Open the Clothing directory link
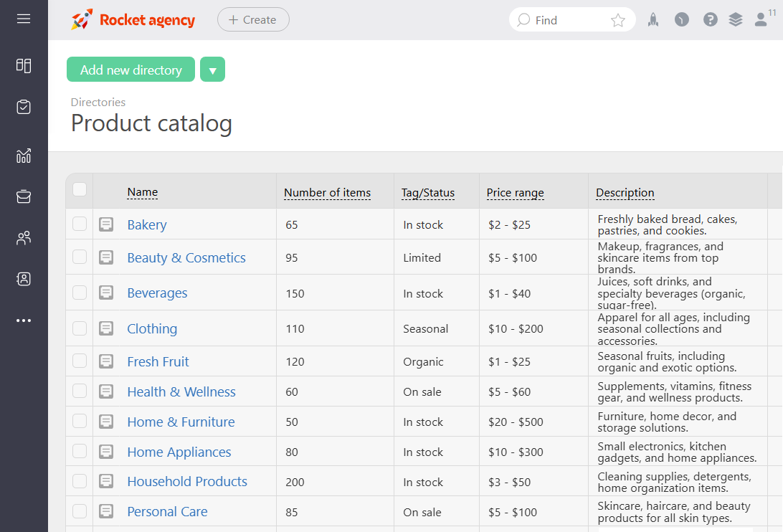The image size is (783, 532). pyautogui.click(x=152, y=328)
